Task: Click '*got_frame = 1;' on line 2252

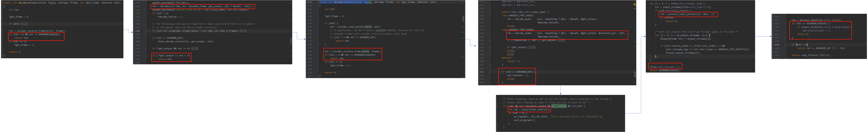Action: coord(340,65)
